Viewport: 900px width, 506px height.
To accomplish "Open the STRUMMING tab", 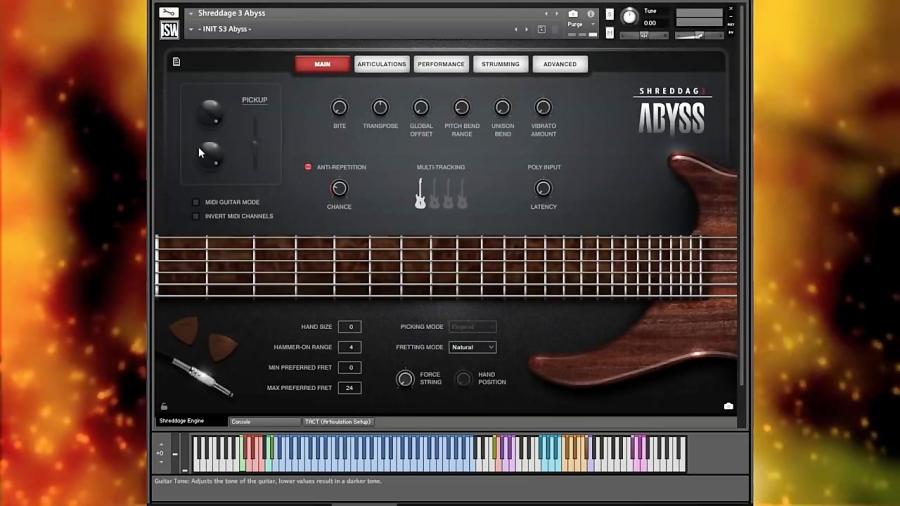I will pyautogui.click(x=501, y=64).
